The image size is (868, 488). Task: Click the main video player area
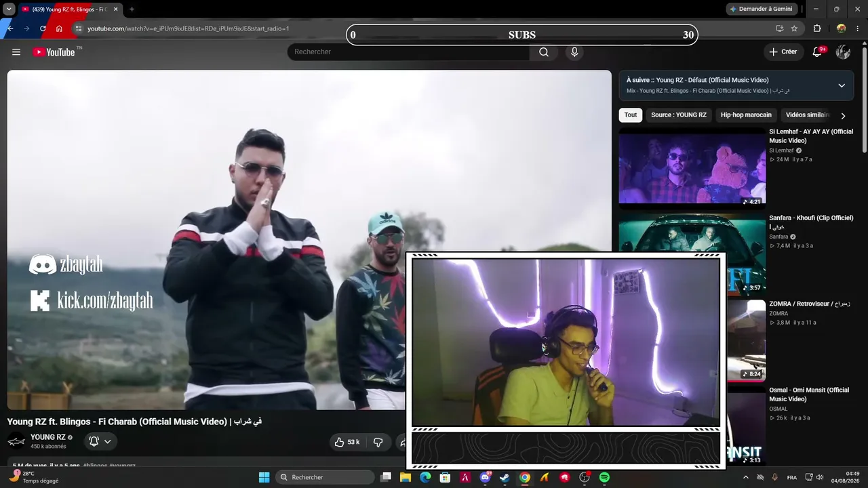[x=309, y=240]
